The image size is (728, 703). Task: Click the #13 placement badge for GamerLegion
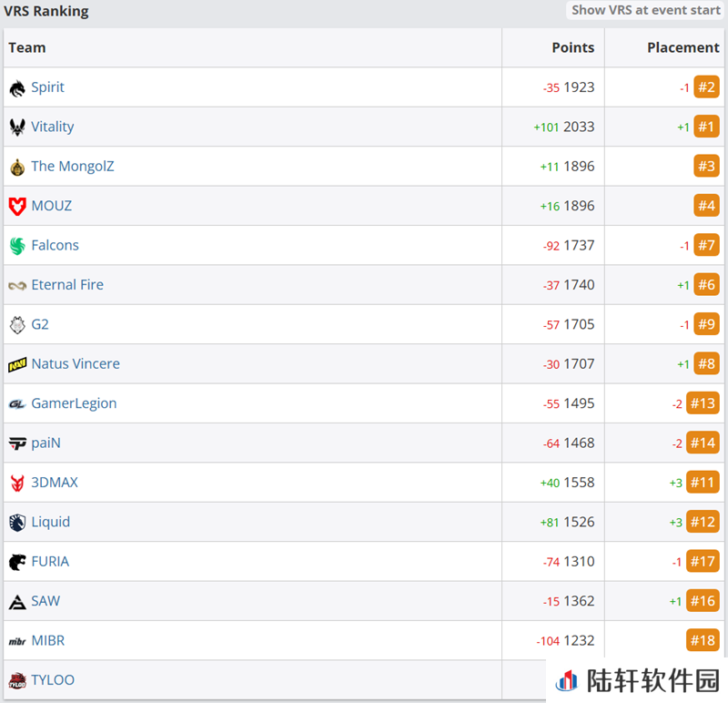[703, 403]
